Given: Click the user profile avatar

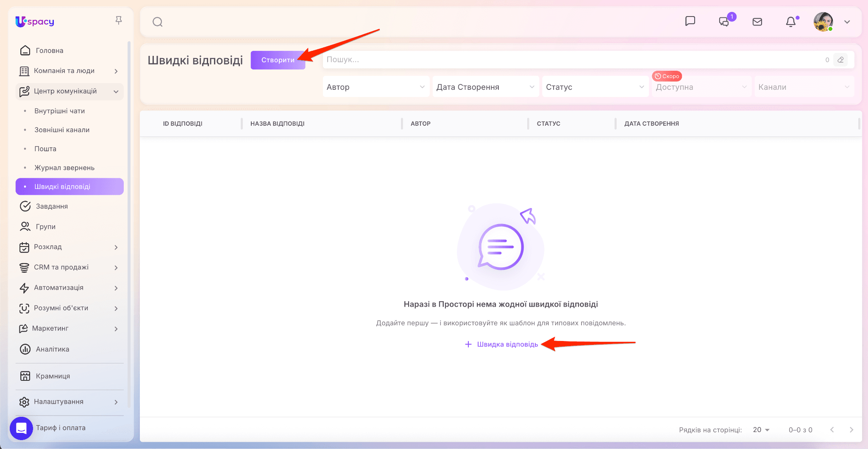Looking at the screenshot, I should pyautogui.click(x=823, y=22).
